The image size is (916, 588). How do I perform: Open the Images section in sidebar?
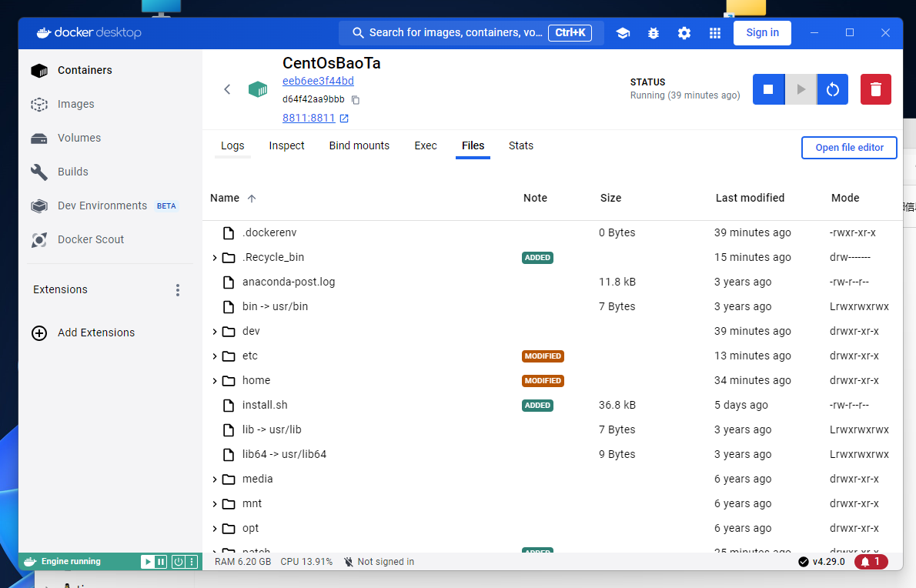pyautogui.click(x=110, y=104)
